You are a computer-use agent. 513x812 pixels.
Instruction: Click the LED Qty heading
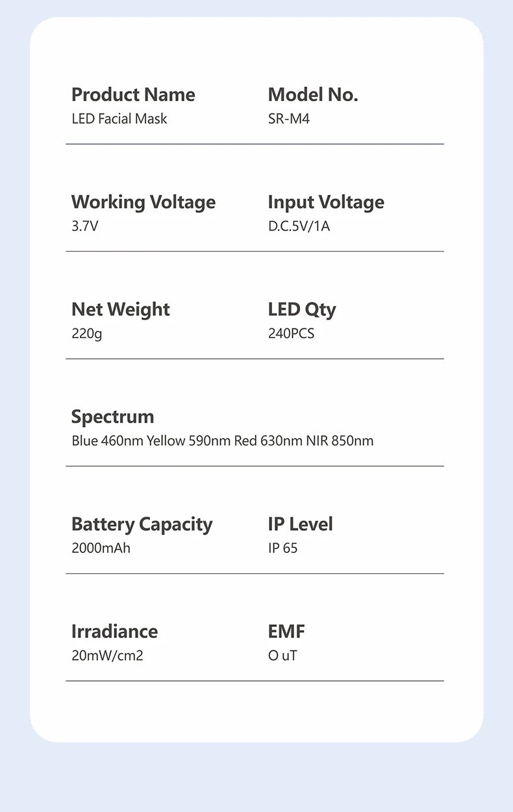(301, 310)
